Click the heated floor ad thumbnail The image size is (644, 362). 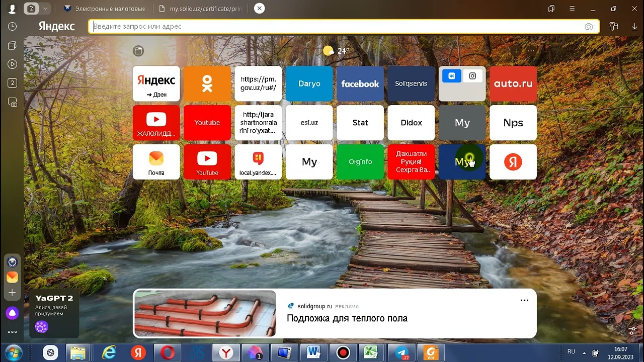205,313
